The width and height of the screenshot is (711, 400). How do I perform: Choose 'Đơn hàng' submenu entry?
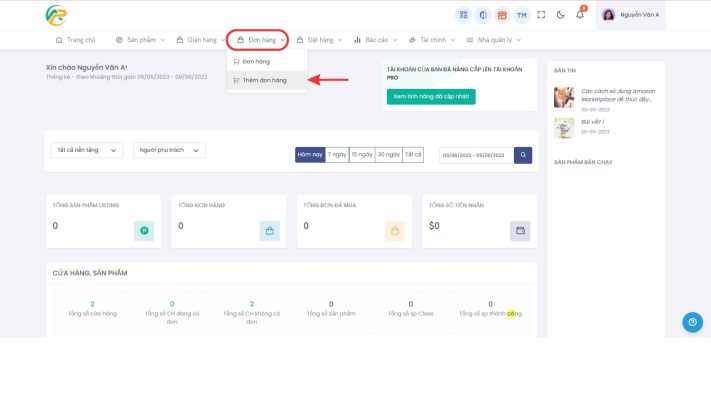coord(255,62)
